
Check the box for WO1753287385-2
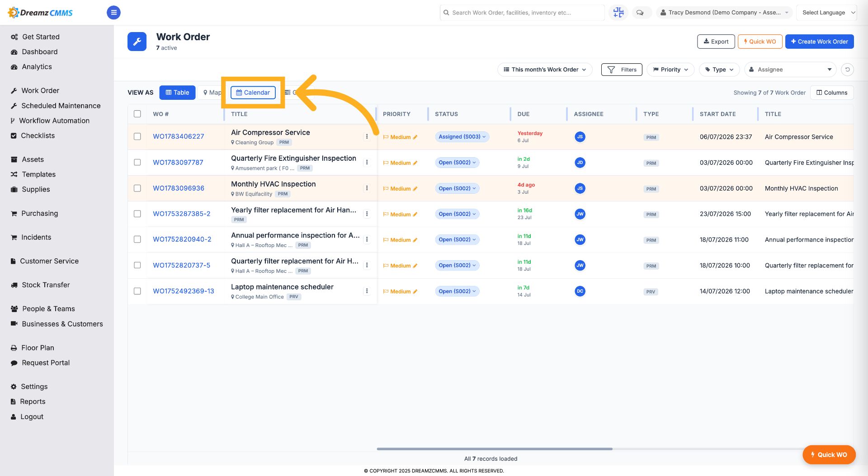(x=137, y=214)
